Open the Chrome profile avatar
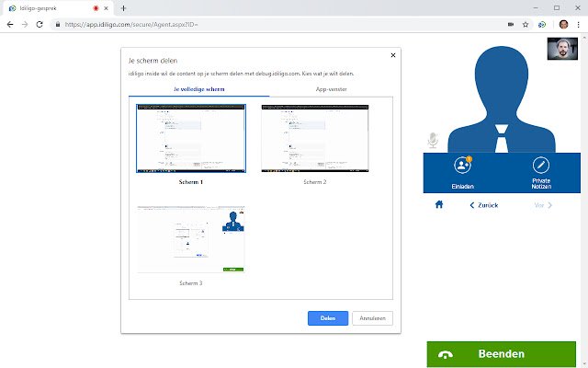This screenshot has width=588, height=368. 563,25
